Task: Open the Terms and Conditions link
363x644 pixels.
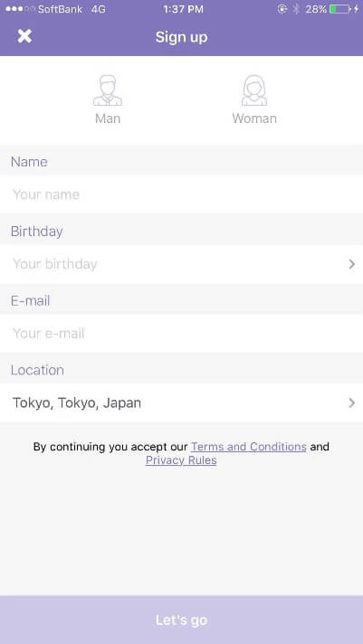Action: (x=249, y=447)
